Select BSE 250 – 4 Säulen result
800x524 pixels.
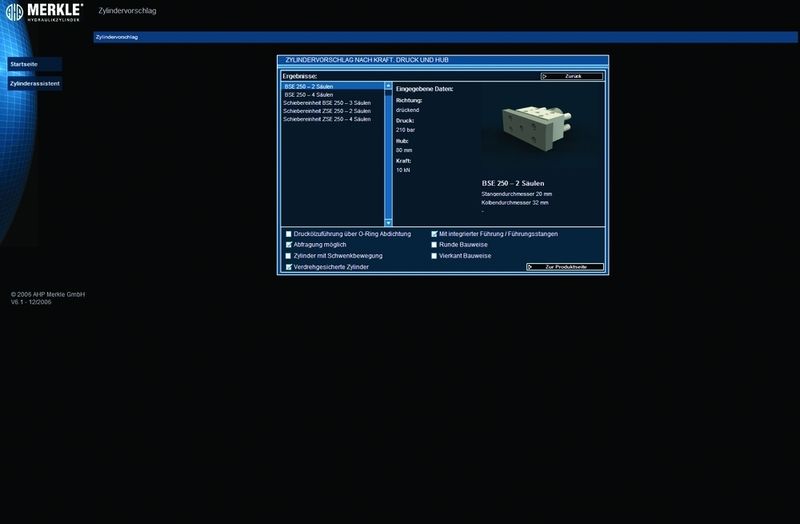pyautogui.click(x=309, y=95)
